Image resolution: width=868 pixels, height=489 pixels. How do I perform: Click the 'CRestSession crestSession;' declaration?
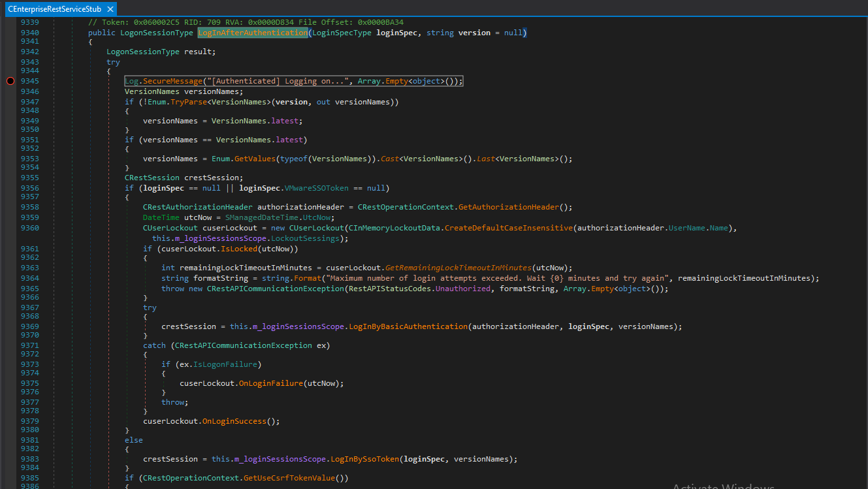[x=184, y=178]
